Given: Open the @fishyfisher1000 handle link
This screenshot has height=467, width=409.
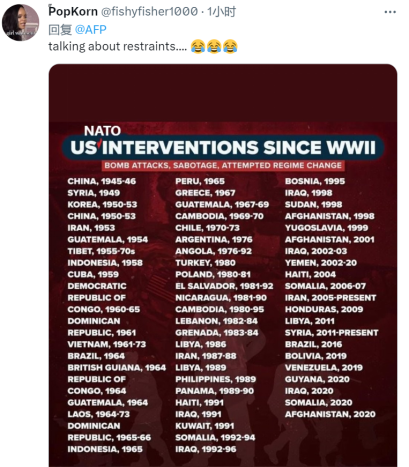Looking at the screenshot, I should (x=149, y=12).
